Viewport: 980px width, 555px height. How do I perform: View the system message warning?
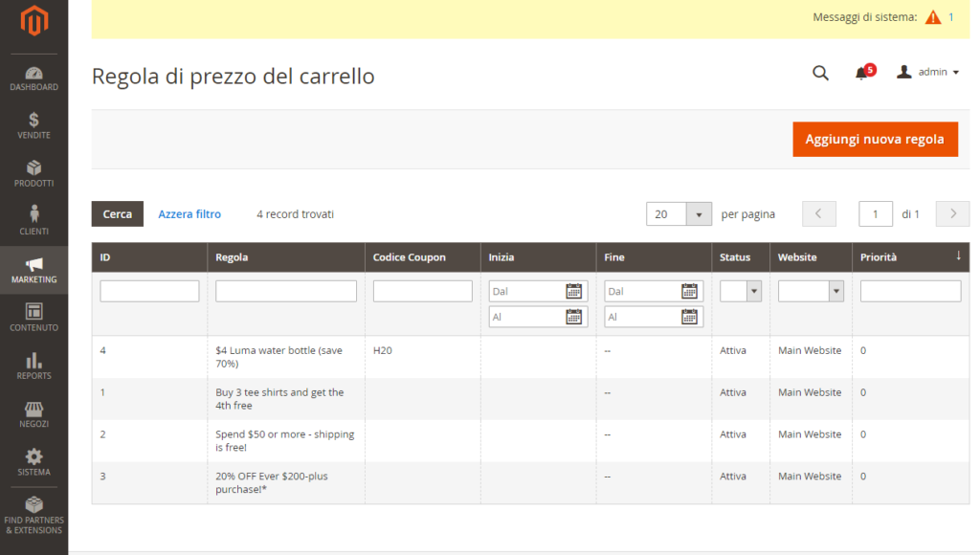[931, 16]
